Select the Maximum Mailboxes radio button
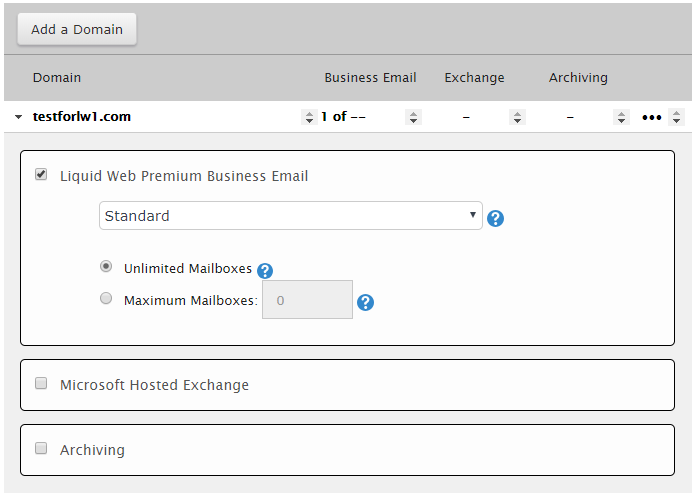 (106, 298)
